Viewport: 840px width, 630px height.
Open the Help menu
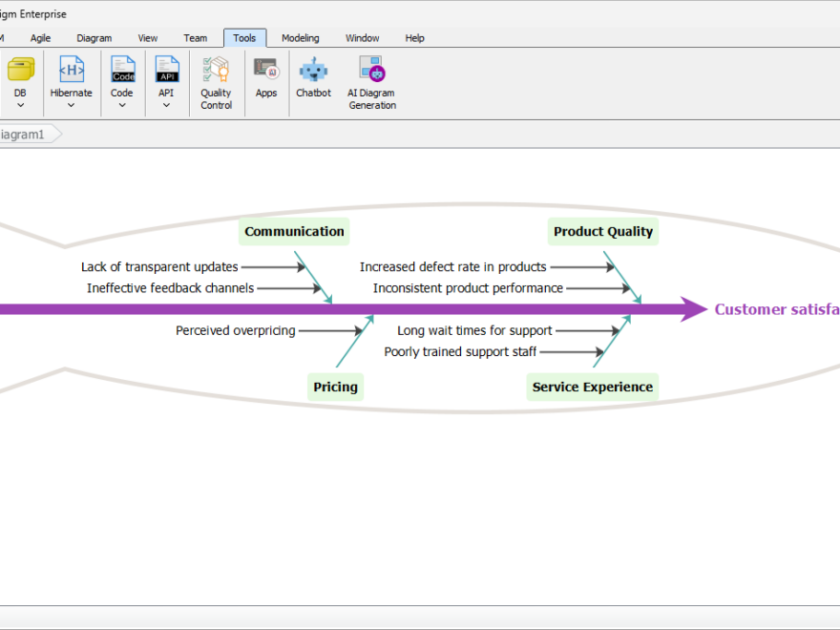(x=414, y=38)
